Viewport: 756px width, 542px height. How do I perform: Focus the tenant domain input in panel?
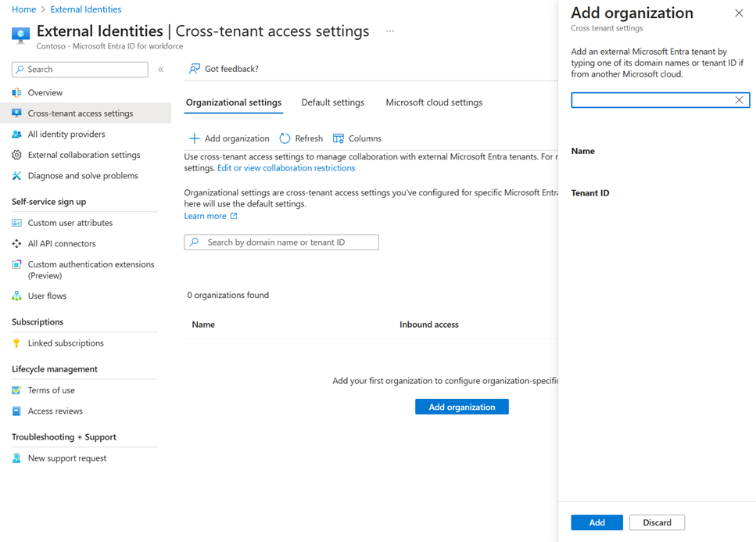click(x=660, y=100)
